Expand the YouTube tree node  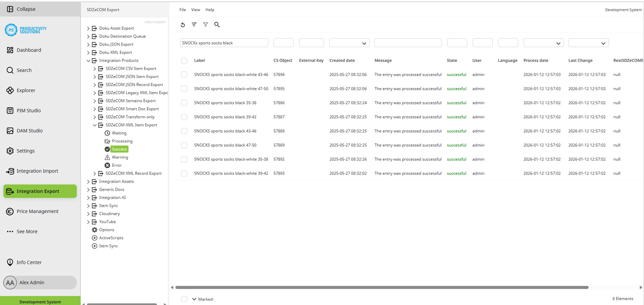coord(88,222)
